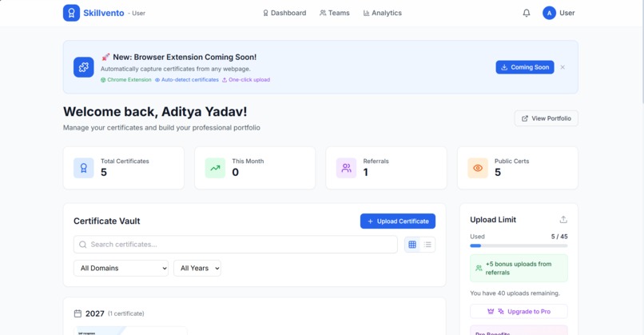
Task: Open the Teams nav item
Action: click(334, 13)
